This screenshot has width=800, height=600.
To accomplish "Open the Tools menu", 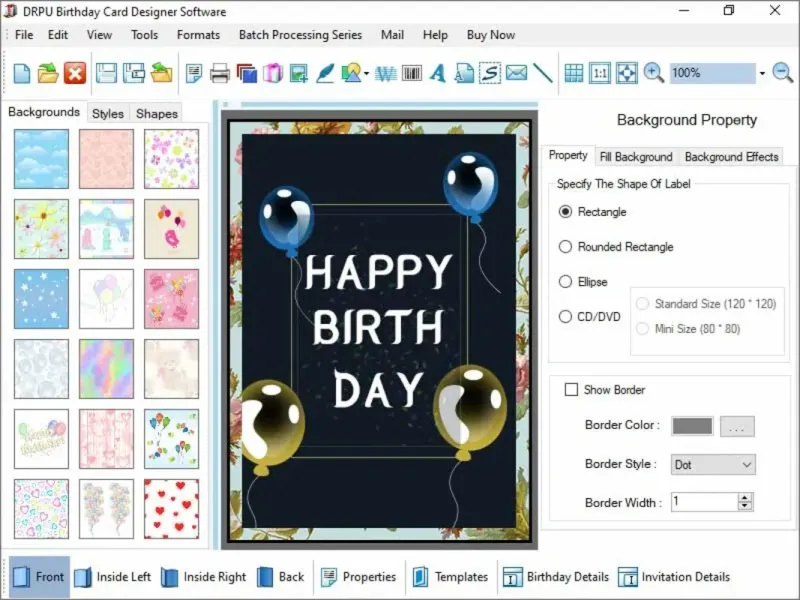I will pyautogui.click(x=144, y=35).
